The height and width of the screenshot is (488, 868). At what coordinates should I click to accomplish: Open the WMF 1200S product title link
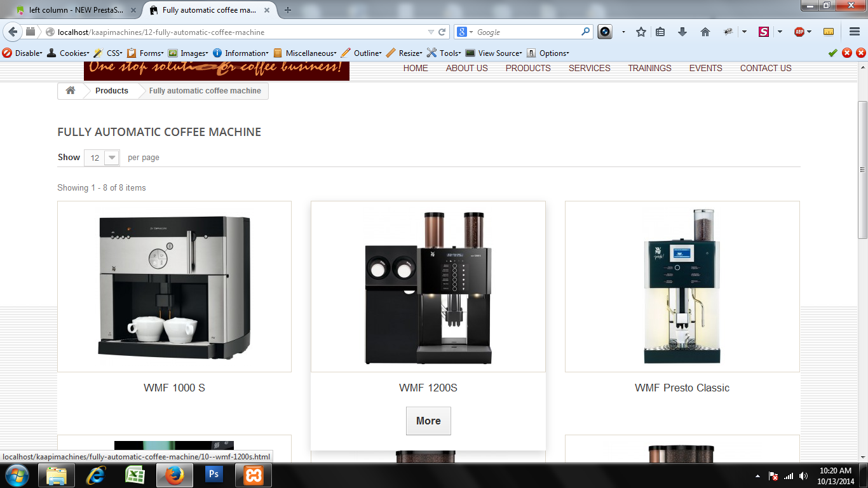(x=428, y=388)
